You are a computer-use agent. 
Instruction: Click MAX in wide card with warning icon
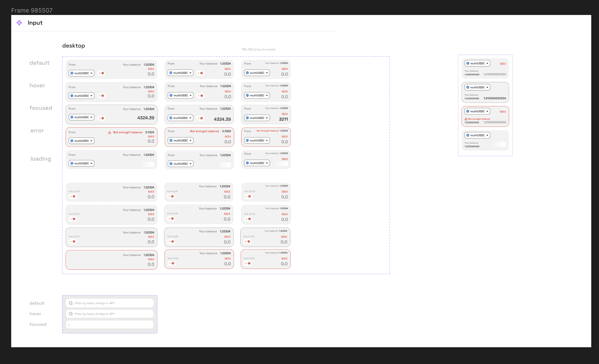tap(151, 137)
